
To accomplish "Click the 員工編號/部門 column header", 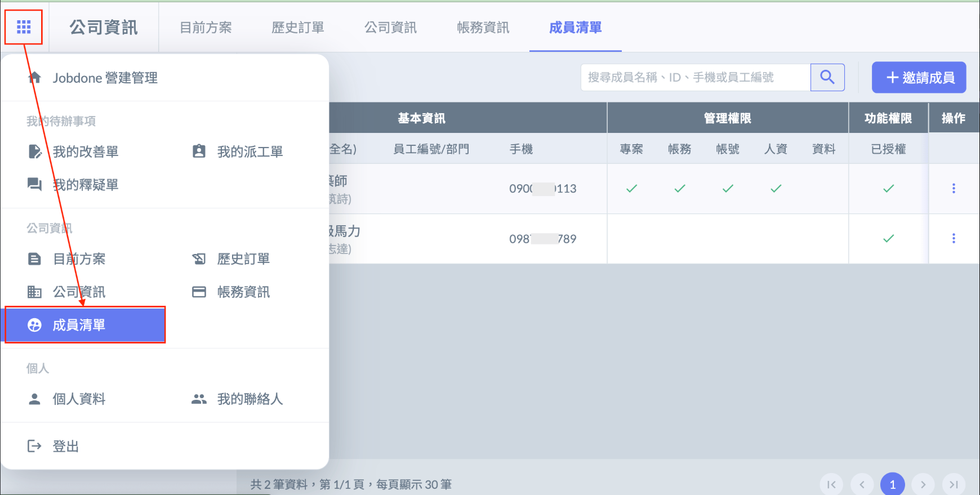I will point(431,149).
